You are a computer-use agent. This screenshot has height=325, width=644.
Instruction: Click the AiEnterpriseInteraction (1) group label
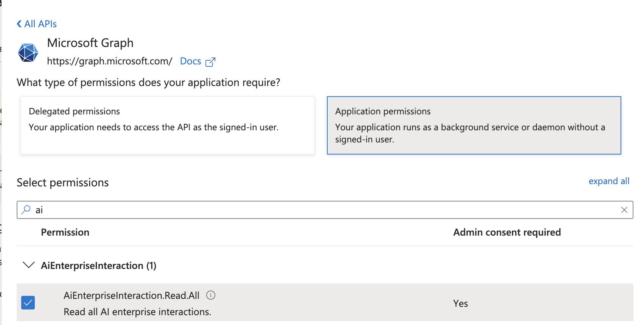point(98,266)
